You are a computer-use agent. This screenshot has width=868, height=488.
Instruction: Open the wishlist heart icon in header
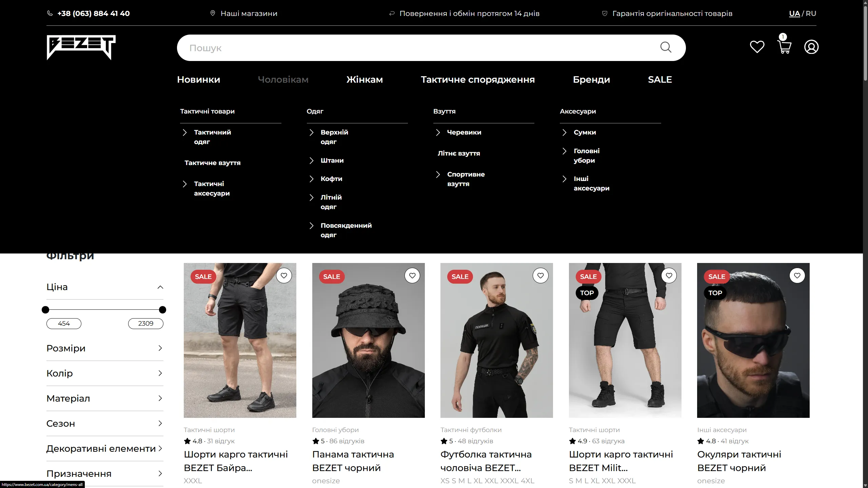757,47
